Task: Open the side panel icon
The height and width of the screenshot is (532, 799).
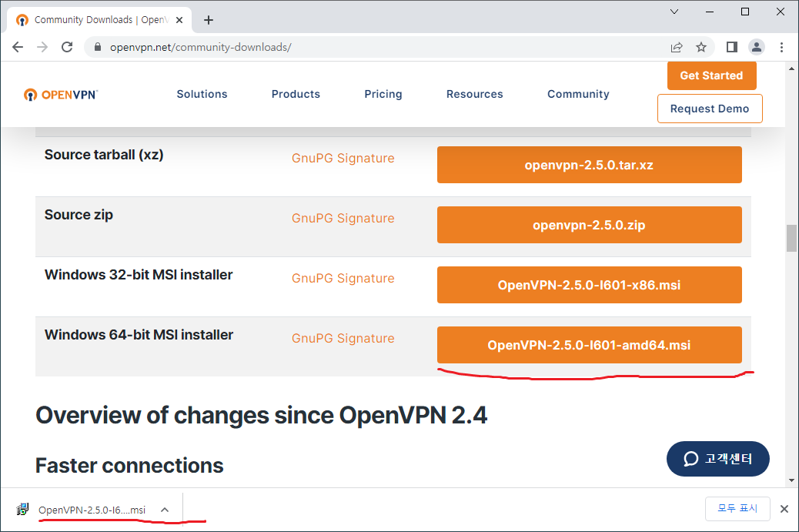Action: point(732,48)
